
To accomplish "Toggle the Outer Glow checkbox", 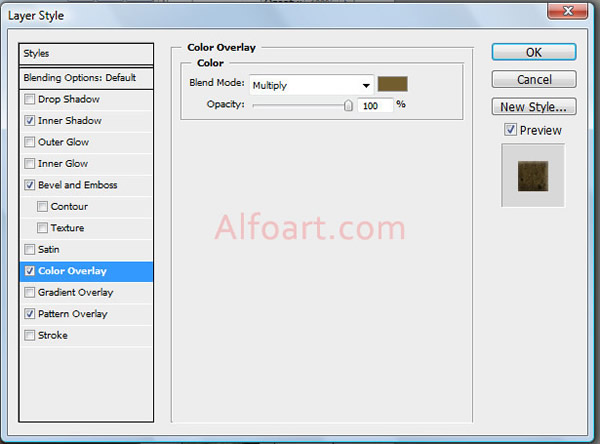I will click(30, 143).
